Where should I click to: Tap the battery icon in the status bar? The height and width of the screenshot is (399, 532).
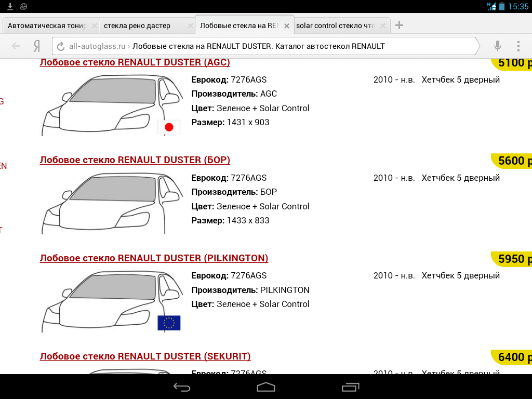pos(502,6)
